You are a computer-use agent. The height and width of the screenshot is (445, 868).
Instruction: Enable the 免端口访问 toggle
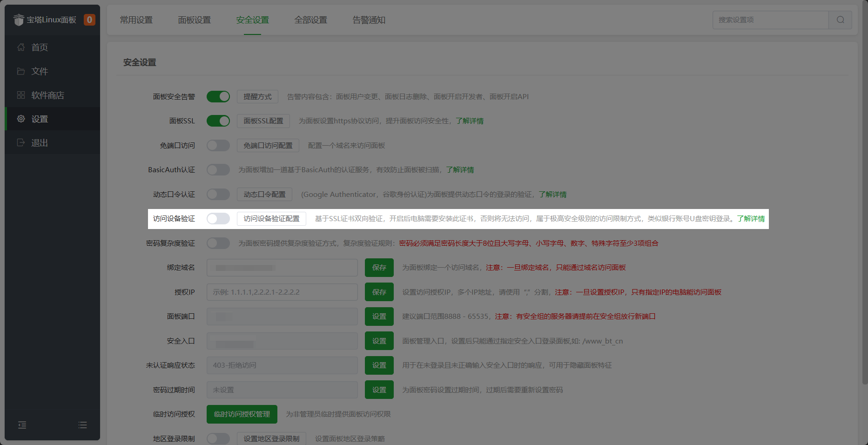pos(218,145)
